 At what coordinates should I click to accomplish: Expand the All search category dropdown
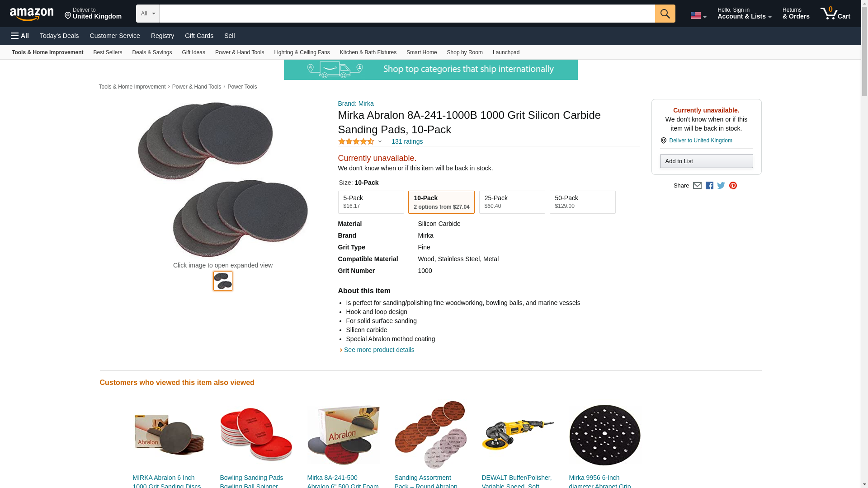[x=148, y=14]
